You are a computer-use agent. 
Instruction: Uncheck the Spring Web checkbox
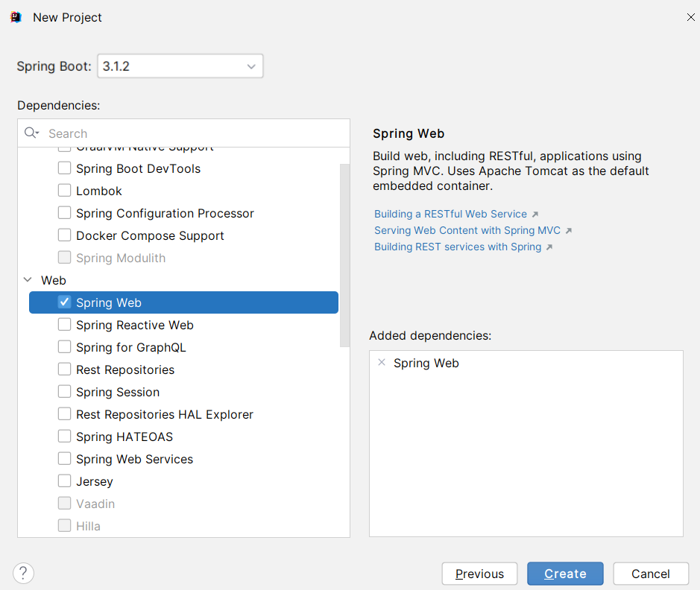pyautogui.click(x=64, y=302)
